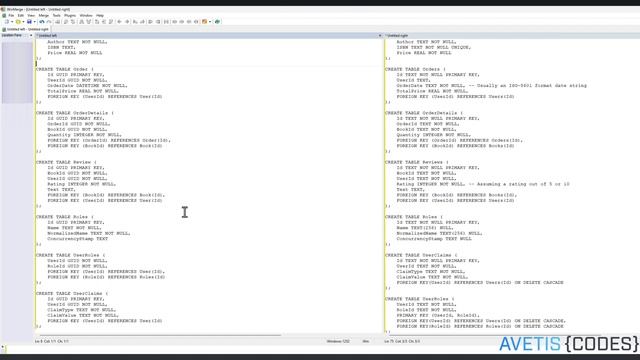Open the Merge menu
This screenshot has width=640, height=360.
point(44,16)
